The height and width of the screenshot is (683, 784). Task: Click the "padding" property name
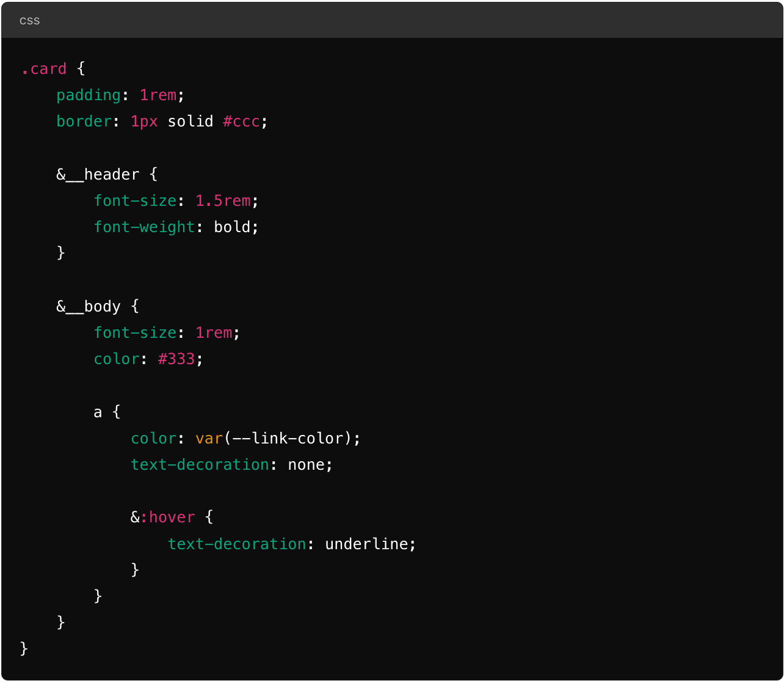coord(89,96)
